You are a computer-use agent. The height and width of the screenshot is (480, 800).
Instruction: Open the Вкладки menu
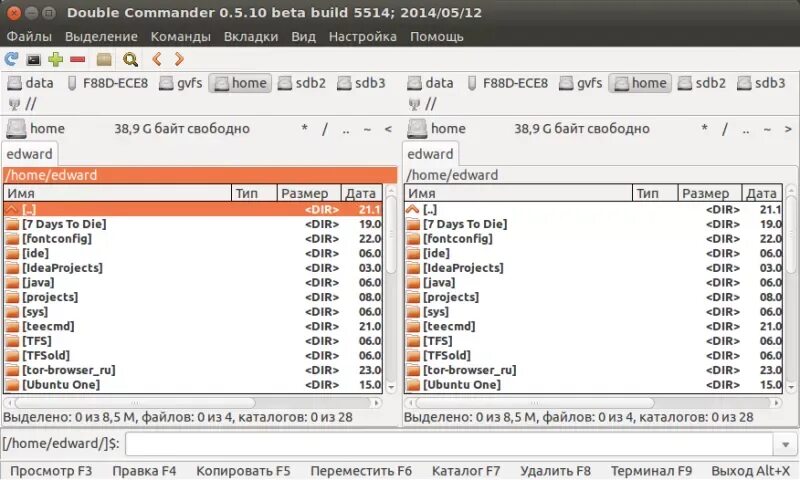coord(251,37)
